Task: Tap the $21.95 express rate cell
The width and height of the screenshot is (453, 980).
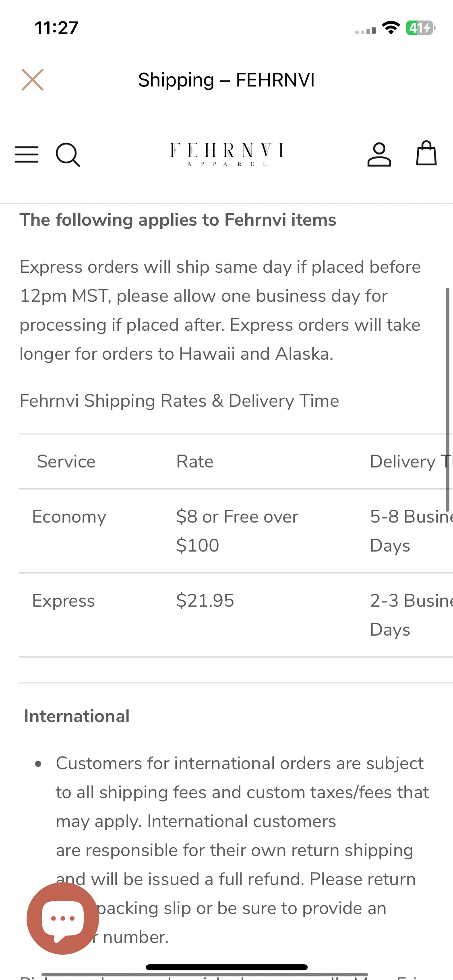Action: 205,601
